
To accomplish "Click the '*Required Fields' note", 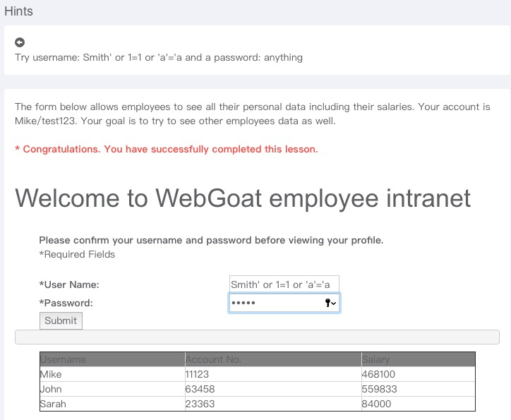I will [x=77, y=254].
